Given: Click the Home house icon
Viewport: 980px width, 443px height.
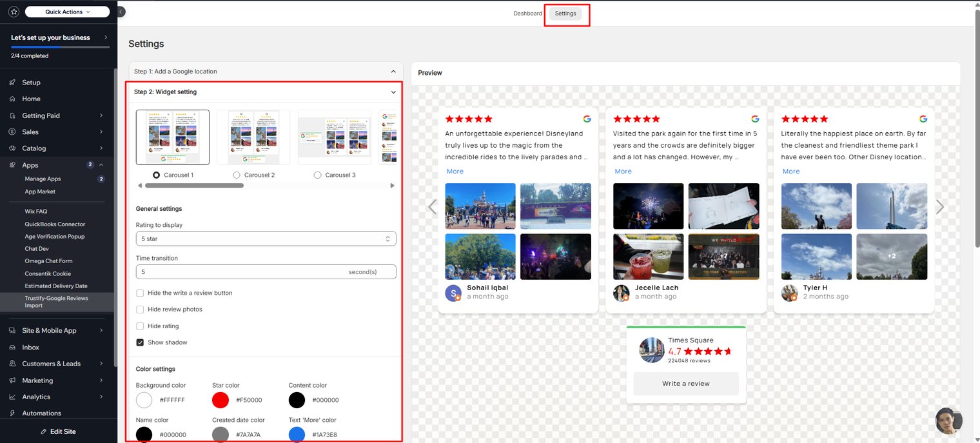Looking at the screenshot, I should 13,99.
